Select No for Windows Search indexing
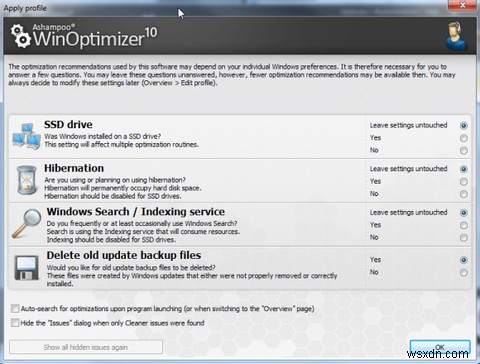 (x=463, y=238)
